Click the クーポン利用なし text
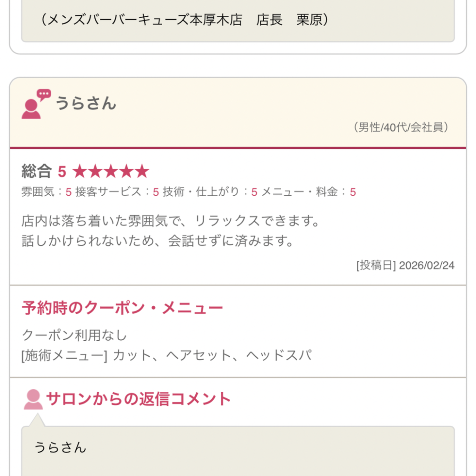 click(x=74, y=335)
